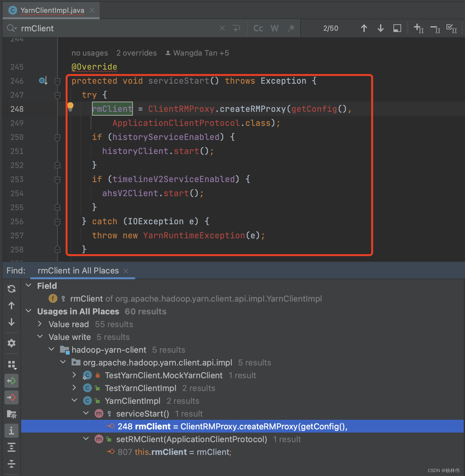The image size is (465, 476).
Task: Collapse the hadoop-yarn-client module node
Action: 51,349
